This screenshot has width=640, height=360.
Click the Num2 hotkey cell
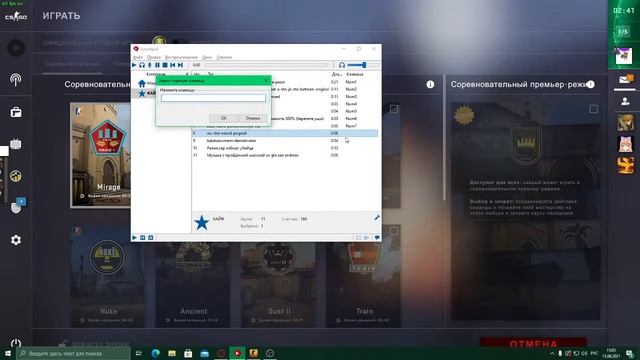coord(351,89)
